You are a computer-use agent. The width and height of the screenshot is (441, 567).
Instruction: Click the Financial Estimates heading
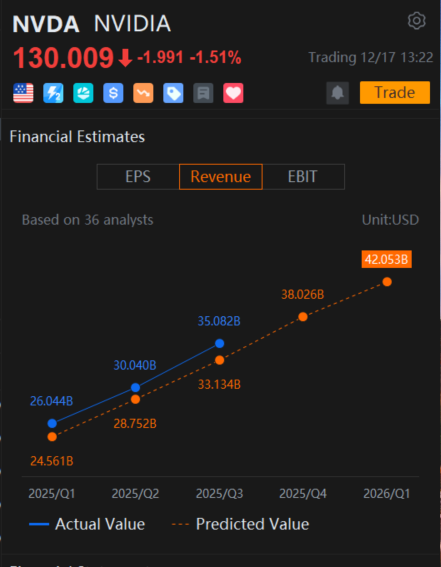coord(77,137)
